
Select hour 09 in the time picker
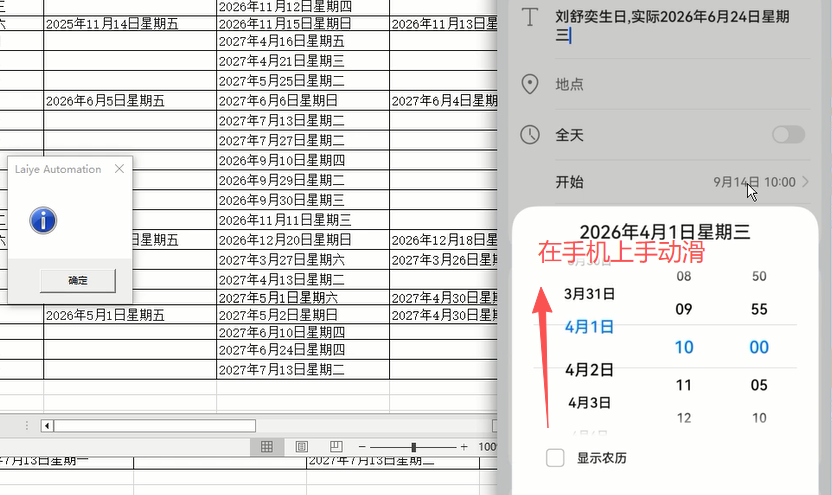click(x=684, y=309)
